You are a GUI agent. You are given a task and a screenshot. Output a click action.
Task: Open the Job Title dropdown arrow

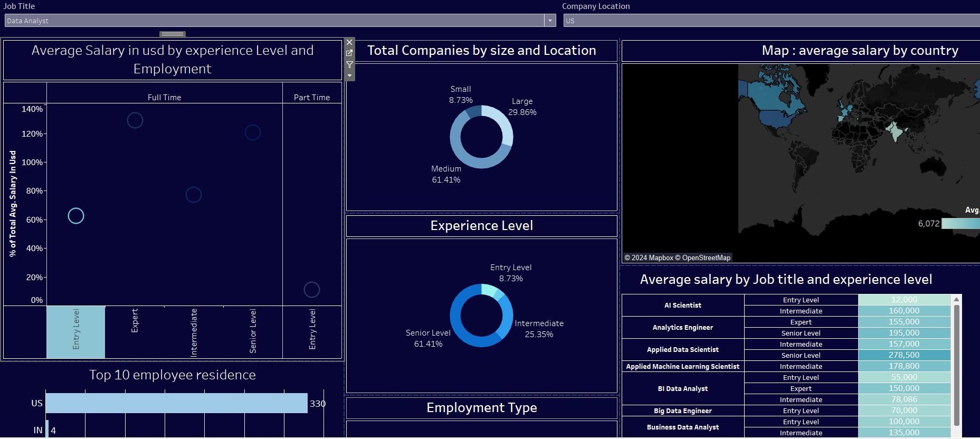pyautogui.click(x=550, y=21)
